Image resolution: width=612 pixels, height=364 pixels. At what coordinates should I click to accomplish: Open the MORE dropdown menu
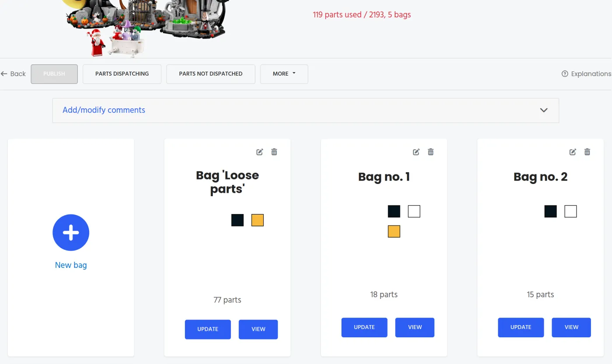click(284, 74)
